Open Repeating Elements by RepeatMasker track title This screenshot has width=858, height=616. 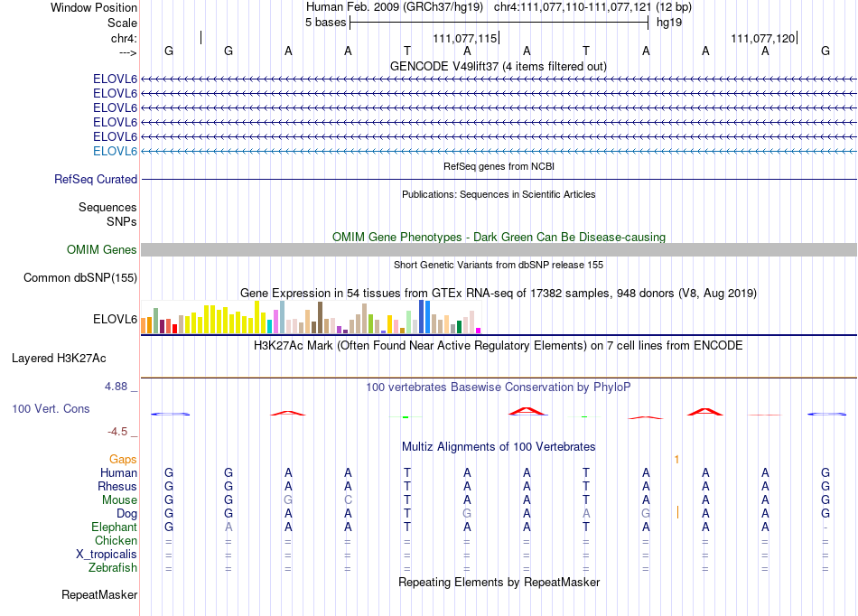pyautogui.click(x=499, y=582)
